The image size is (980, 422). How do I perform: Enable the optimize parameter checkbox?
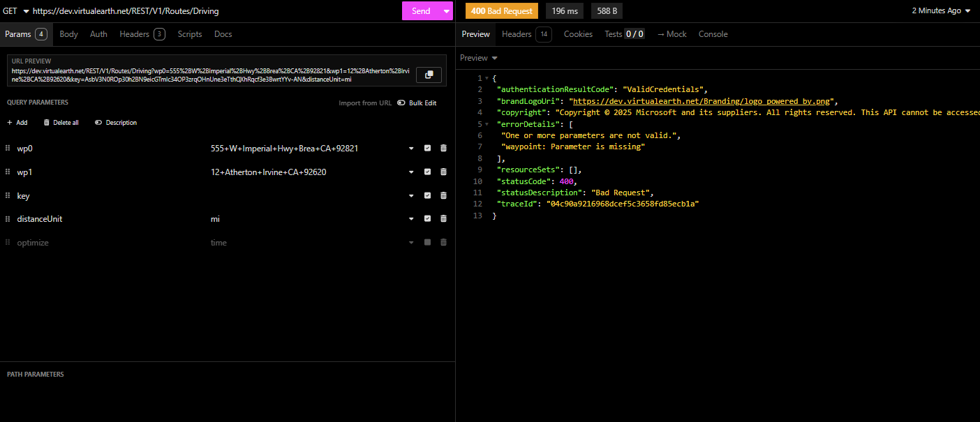(427, 242)
